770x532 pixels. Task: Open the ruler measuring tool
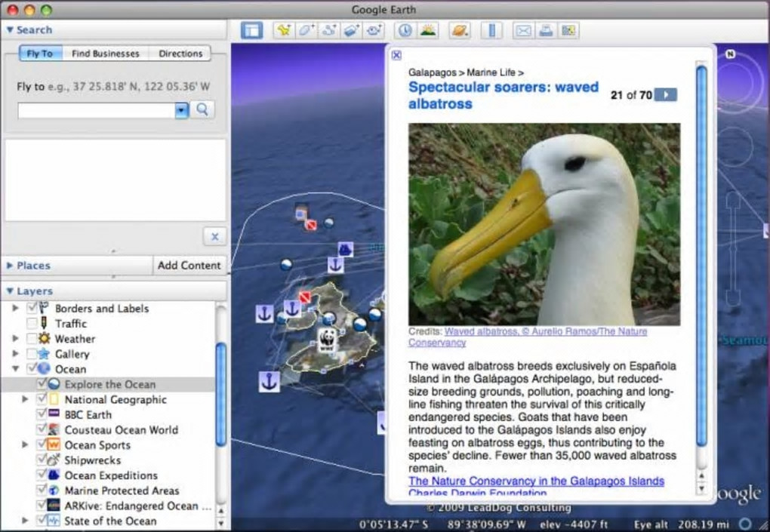pos(491,30)
